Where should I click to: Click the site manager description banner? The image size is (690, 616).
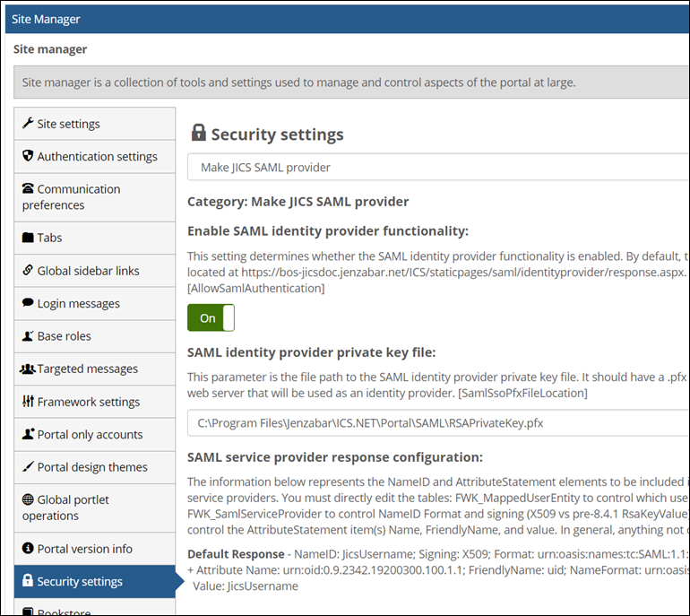coord(351,82)
